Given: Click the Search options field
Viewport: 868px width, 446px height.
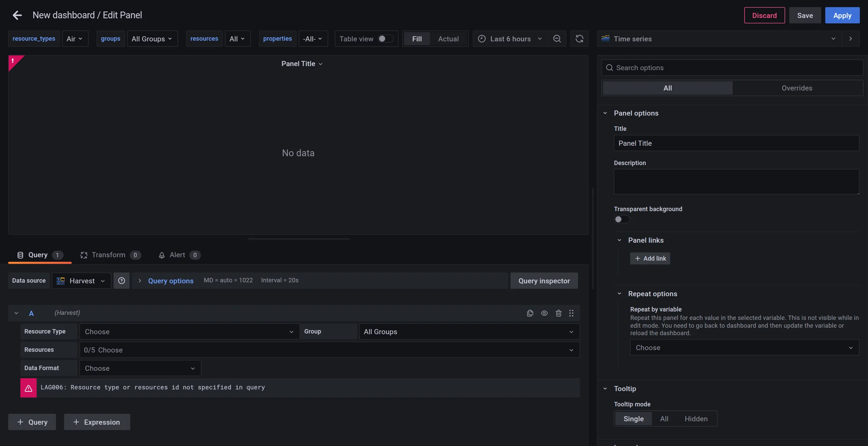Looking at the screenshot, I should [732, 68].
